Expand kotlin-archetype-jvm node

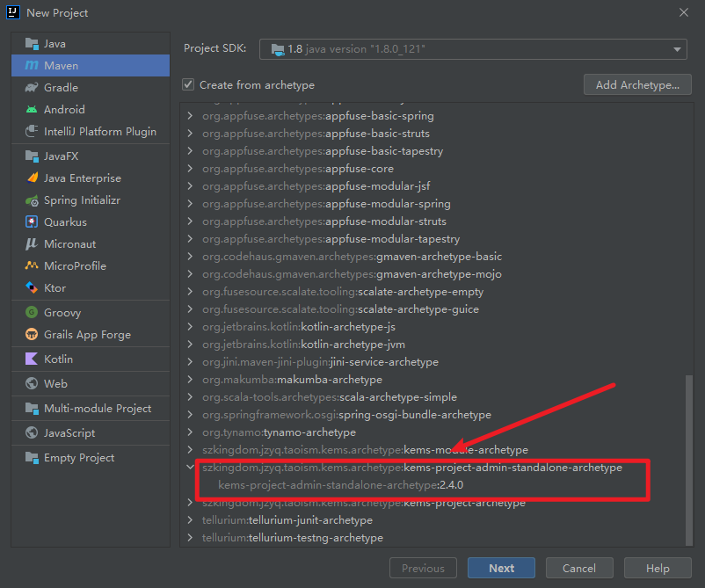pos(190,345)
